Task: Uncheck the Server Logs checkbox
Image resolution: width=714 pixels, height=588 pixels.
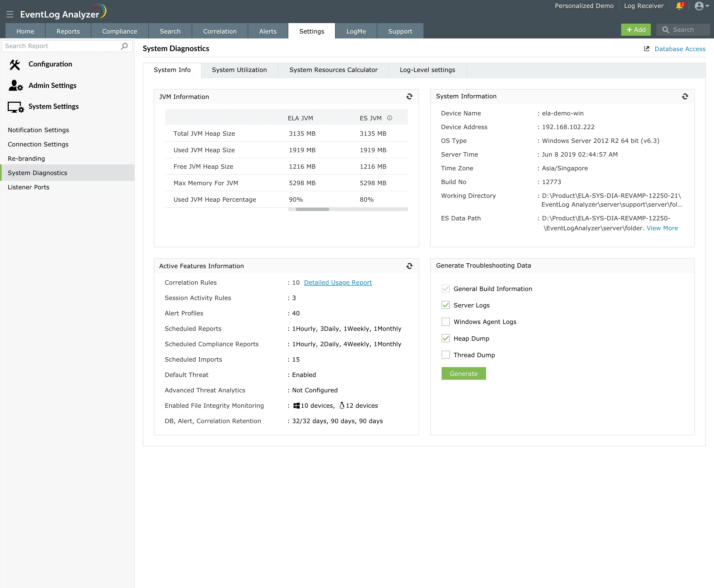Action: (445, 305)
